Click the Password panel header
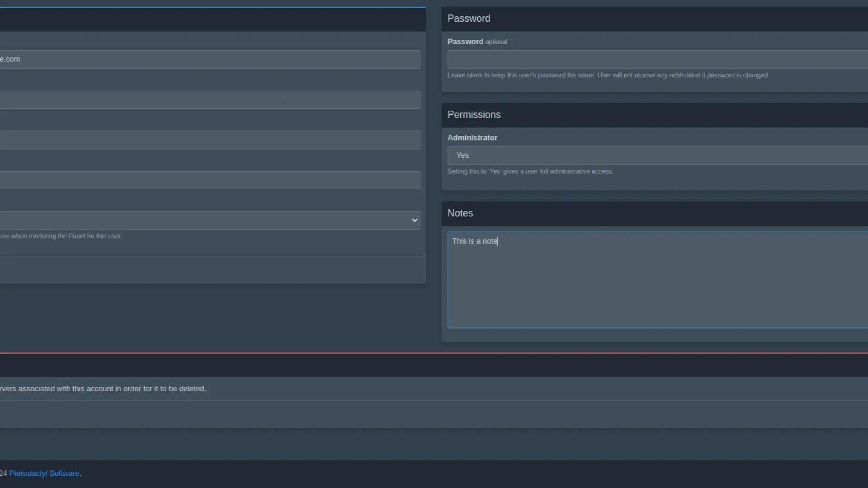This screenshot has height=488, width=868. (469, 19)
